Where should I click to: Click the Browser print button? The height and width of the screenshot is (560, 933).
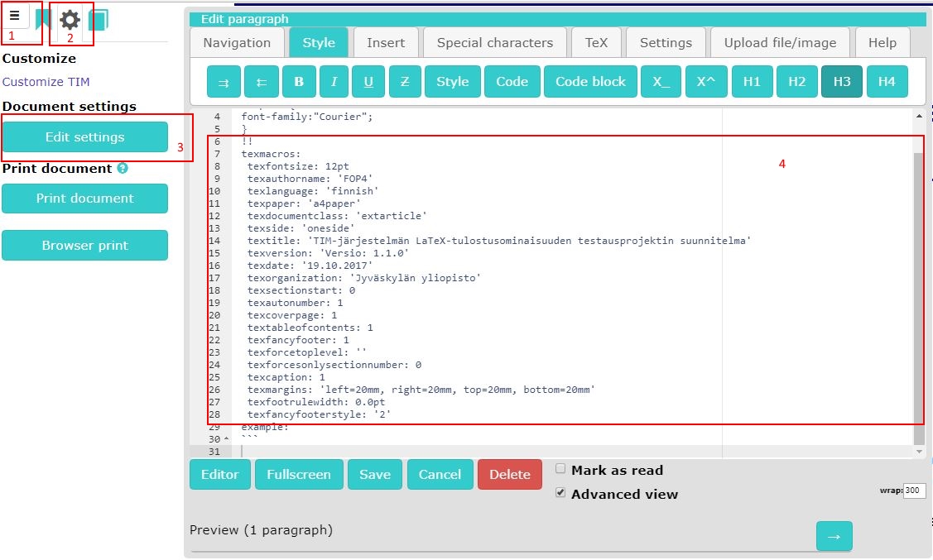[x=85, y=245]
